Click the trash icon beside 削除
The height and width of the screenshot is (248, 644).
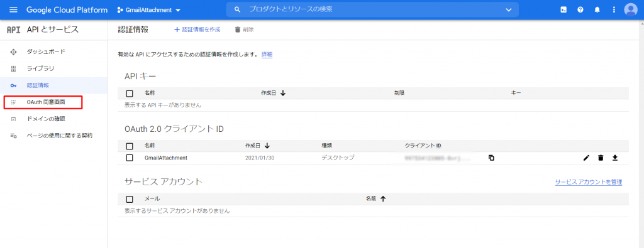237,30
